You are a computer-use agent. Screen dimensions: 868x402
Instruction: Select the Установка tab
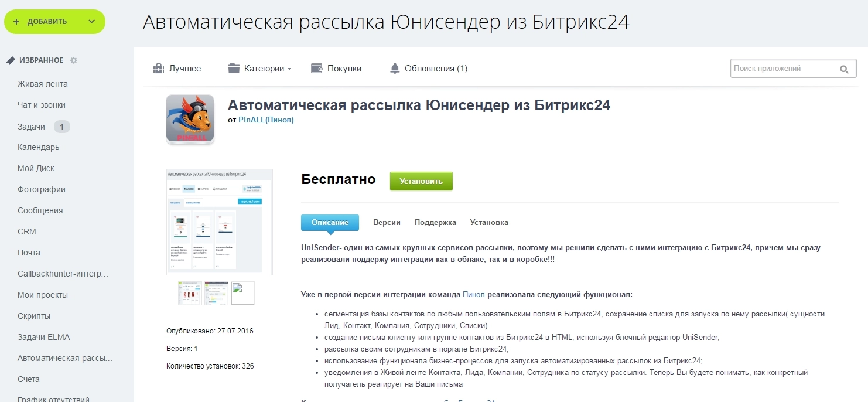[489, 223]
